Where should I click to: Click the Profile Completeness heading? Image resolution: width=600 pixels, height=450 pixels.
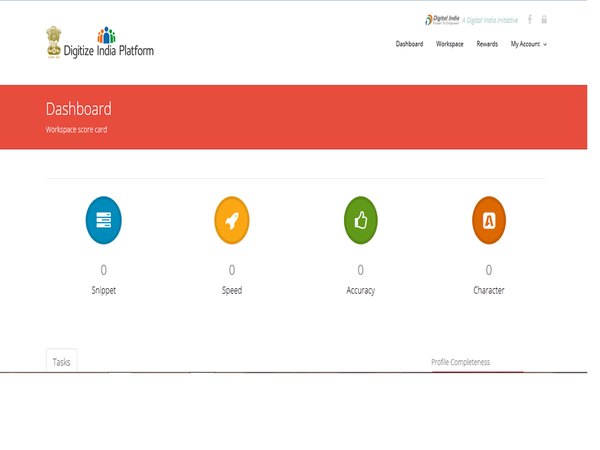pyautogui.click(x=460, y=361)
